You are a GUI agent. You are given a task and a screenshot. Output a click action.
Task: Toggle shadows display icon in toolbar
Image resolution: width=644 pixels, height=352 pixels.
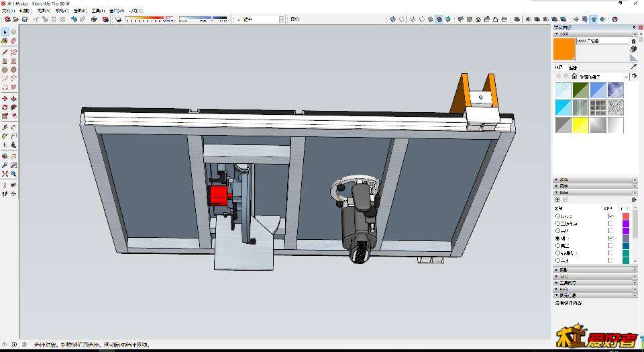pyautogui.click(x=118, y=19)
